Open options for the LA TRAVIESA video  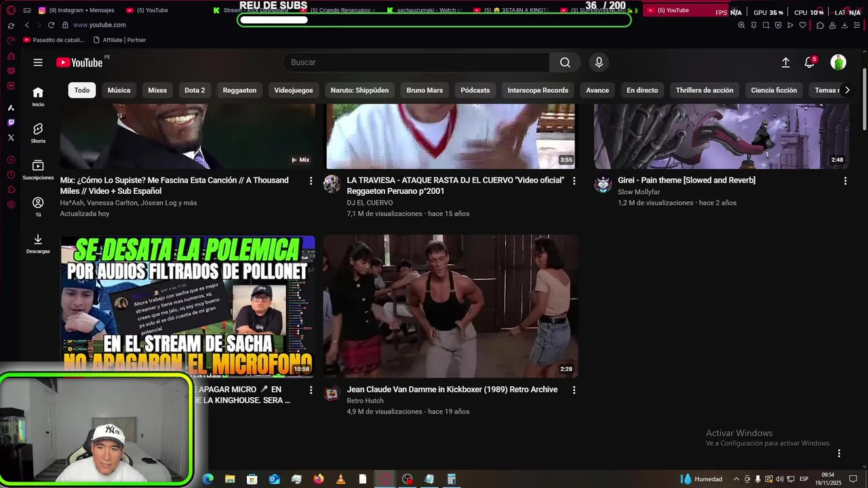click(x=574, y=181)
